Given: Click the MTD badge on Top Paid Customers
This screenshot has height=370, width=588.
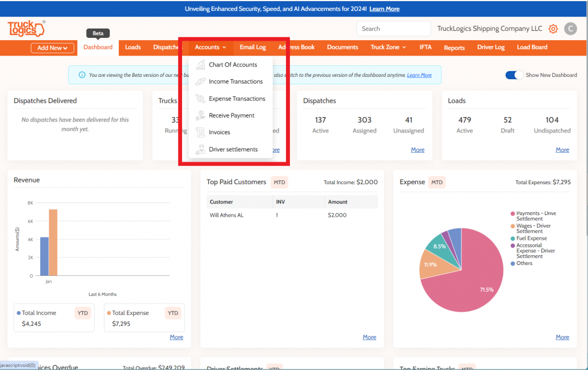Looking at the screenshot, I should [280, 182].
